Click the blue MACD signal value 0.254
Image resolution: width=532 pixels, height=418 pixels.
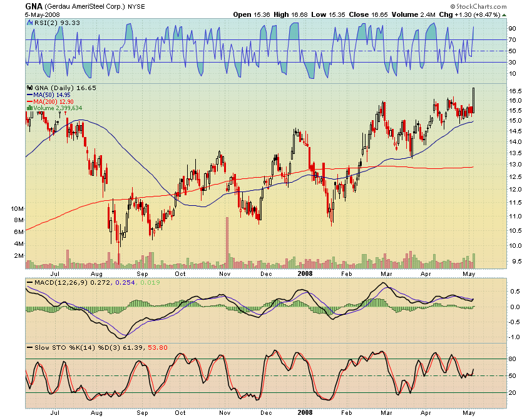tap(125, 283)
